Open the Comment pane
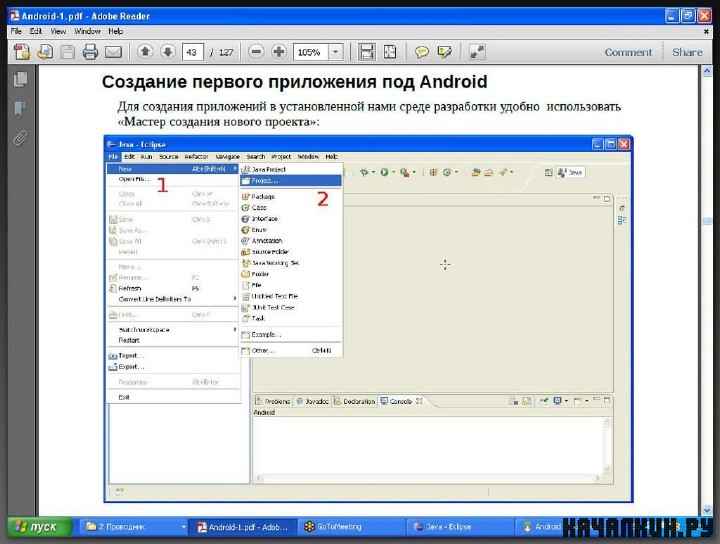 click(628, 52)
